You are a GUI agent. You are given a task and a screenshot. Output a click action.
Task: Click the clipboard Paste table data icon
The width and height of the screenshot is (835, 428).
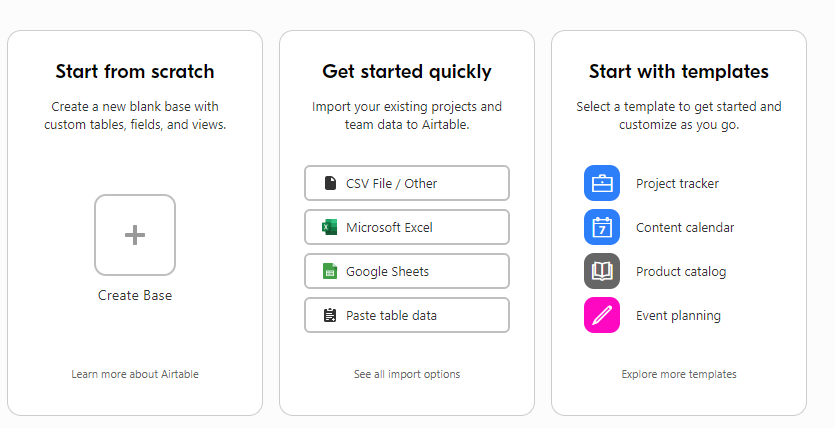pos(330,315)
